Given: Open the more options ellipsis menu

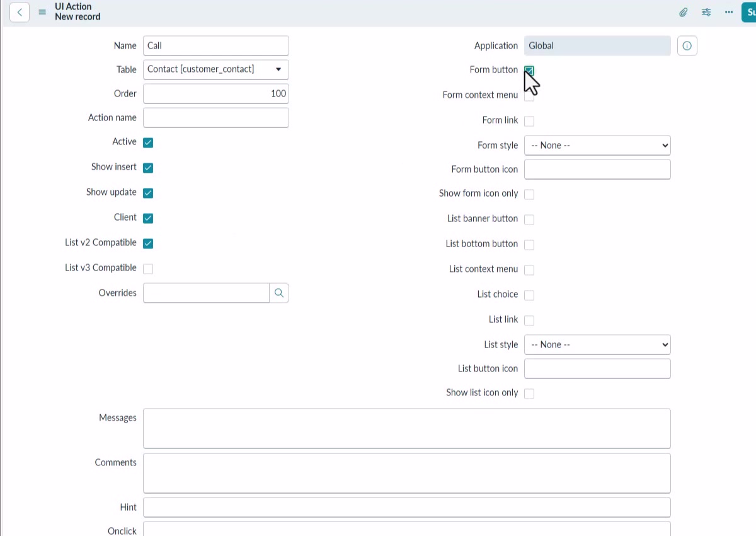Looking at the screenshot, I should (729, 12).
